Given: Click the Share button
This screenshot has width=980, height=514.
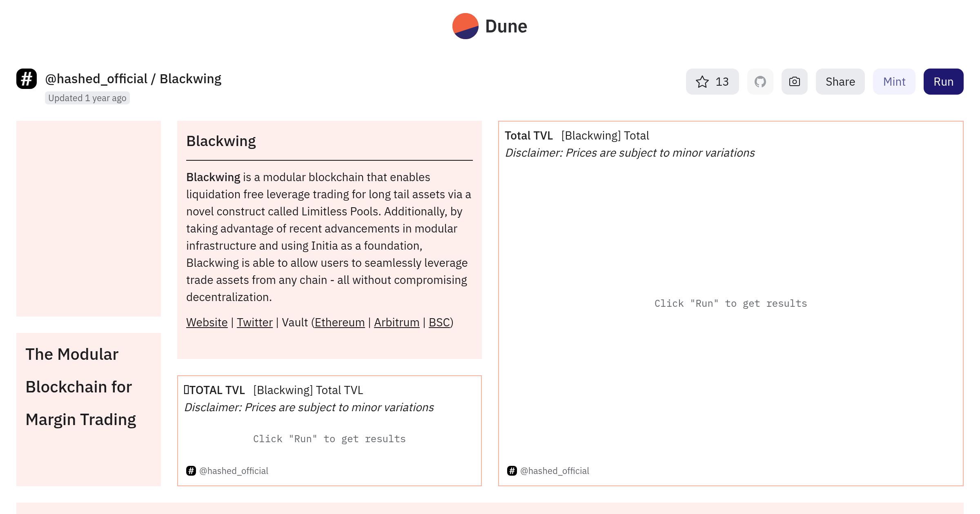Looking at the screenshot, I should click(840, 82).
